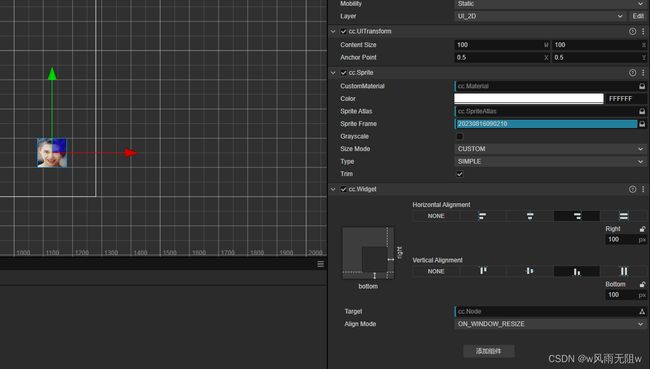Image resolution: width=650 pixels, height=369 pixels.
Task: Click the Sprite Frame asset field
Action: pos(546,124)
